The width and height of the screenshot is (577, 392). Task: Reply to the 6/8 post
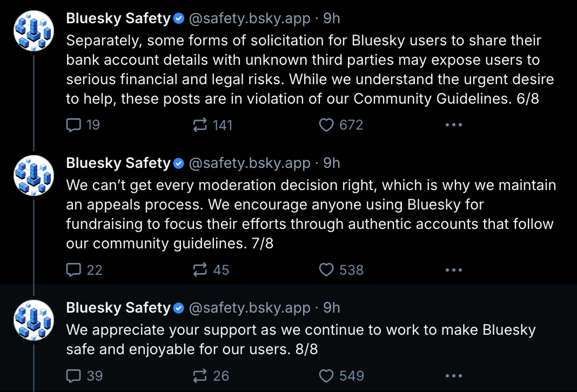83,125
